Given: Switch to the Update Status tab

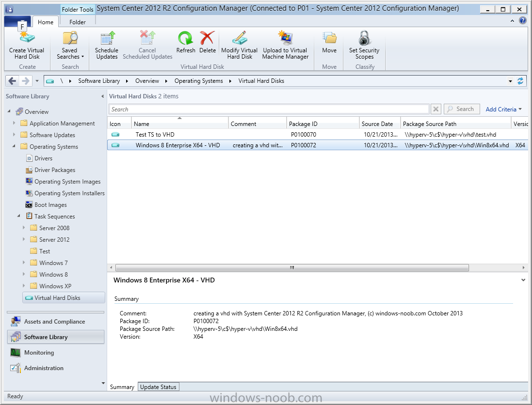Looking at the screenshot, I should pos(158,387).
